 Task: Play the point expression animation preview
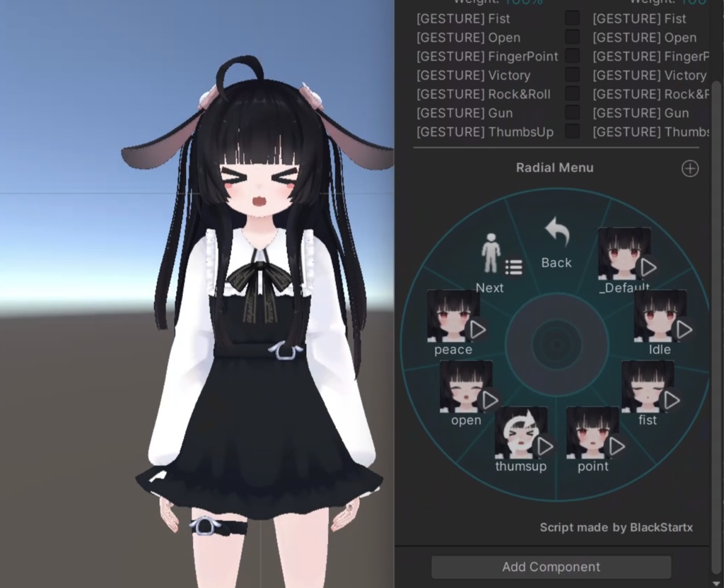click(616, 446)
